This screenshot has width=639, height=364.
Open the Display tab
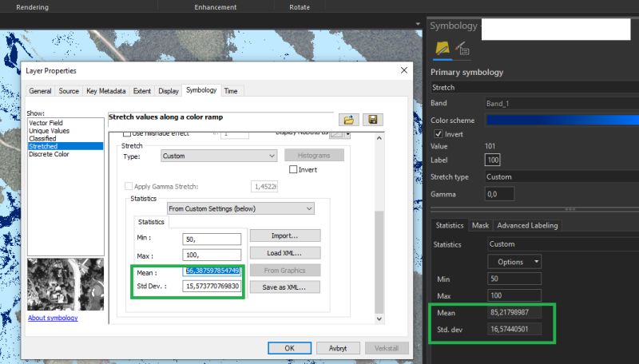(x=169, y=91)
